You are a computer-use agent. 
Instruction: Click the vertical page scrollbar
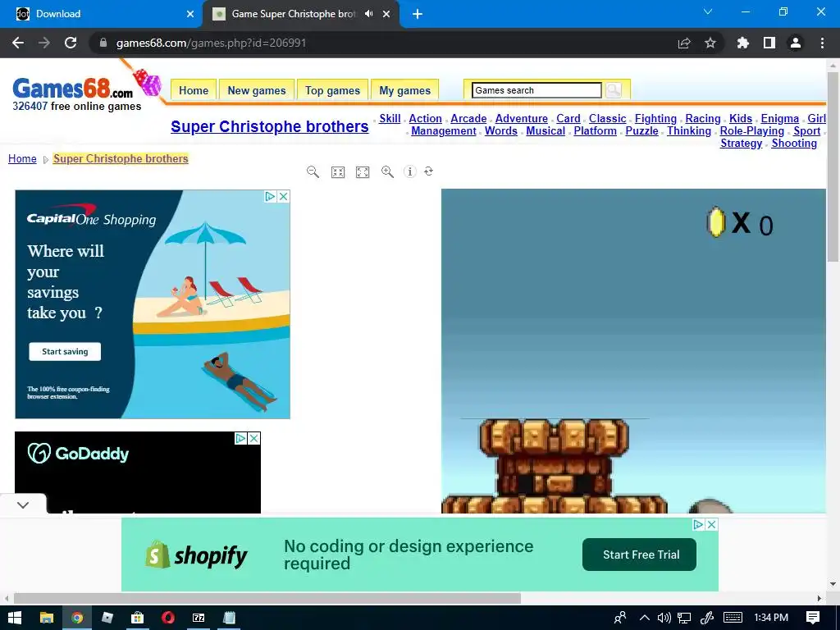(833, 166)
